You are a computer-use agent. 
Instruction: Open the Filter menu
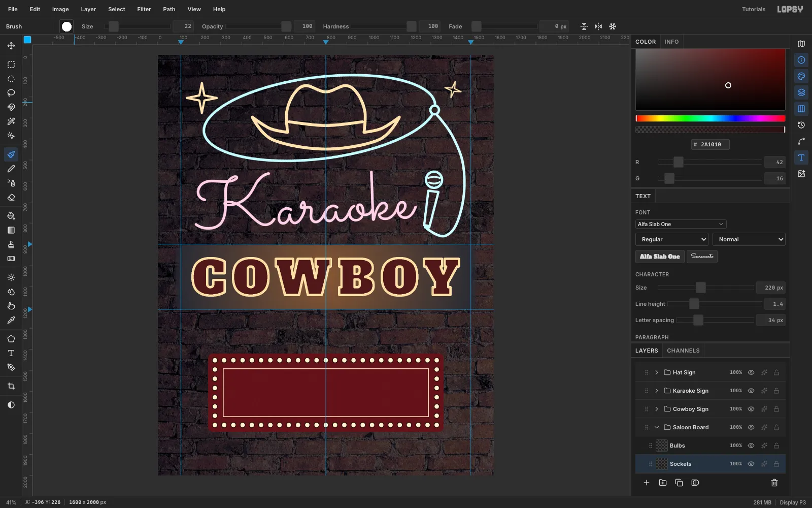tap(144, 9)
